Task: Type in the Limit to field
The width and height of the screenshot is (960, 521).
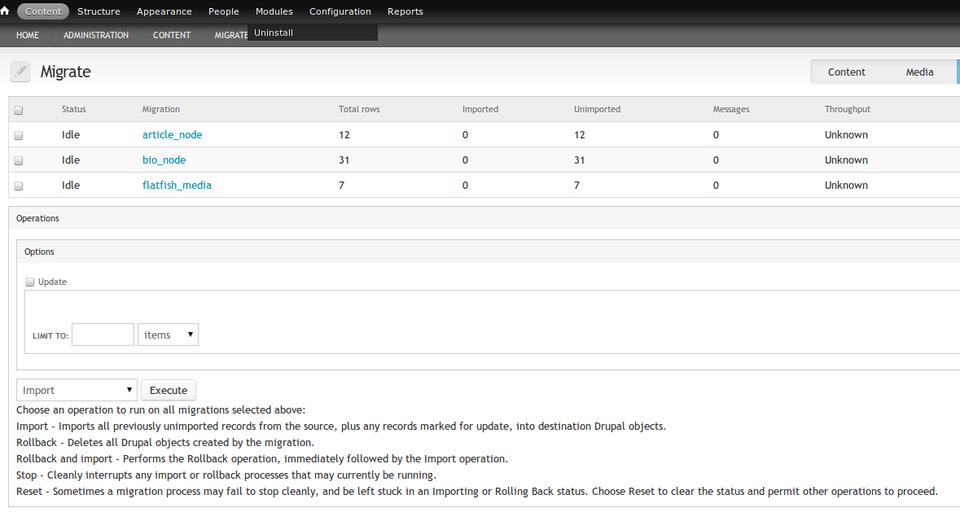Action: [103, 335]
